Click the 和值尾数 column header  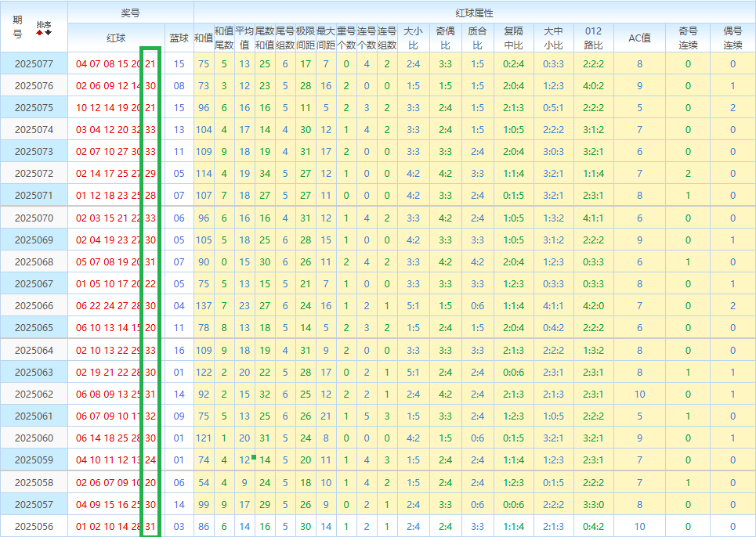[x=224, y=38]
